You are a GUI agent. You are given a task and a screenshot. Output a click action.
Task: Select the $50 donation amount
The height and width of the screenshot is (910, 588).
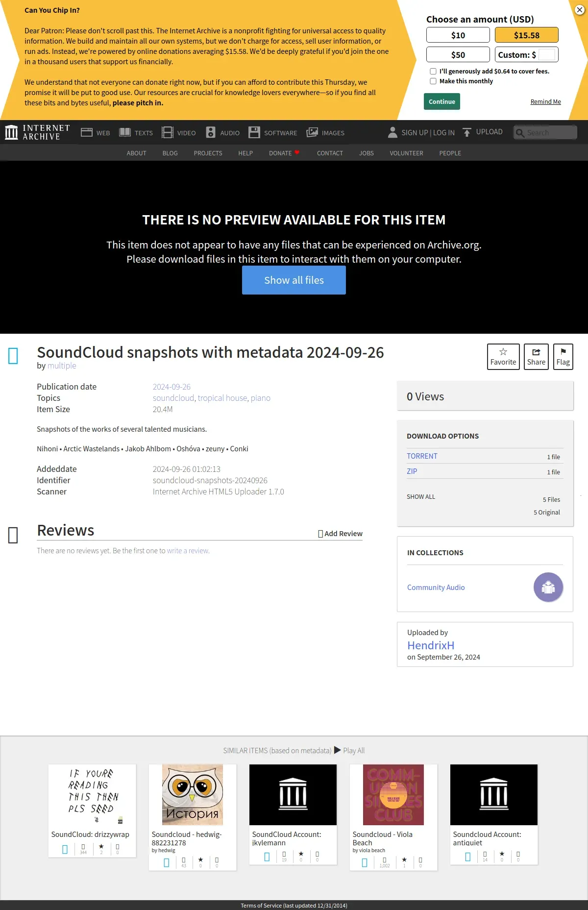458,54
